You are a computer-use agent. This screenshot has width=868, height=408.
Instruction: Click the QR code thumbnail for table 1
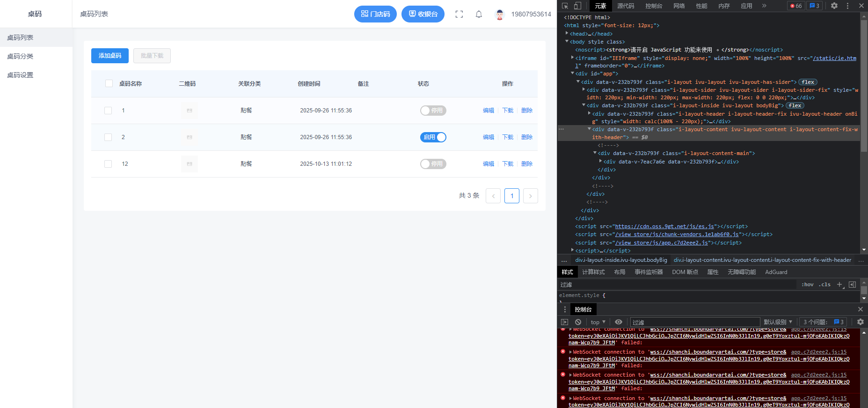190,111
